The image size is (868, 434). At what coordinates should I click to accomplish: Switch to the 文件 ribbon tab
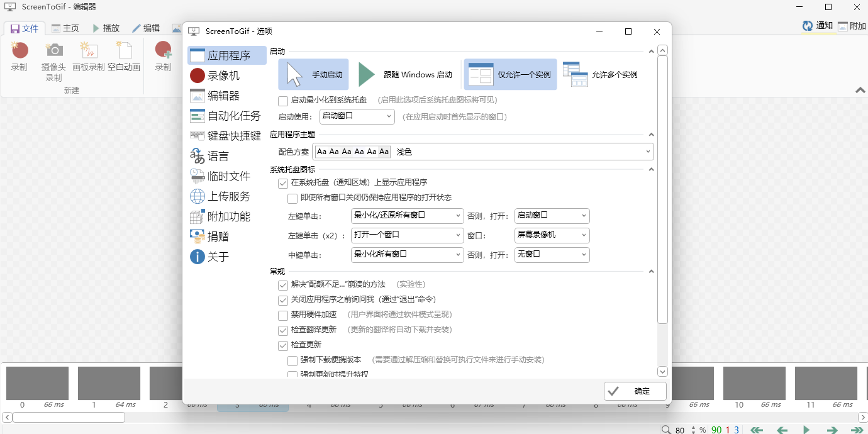[x=25, y=28]
